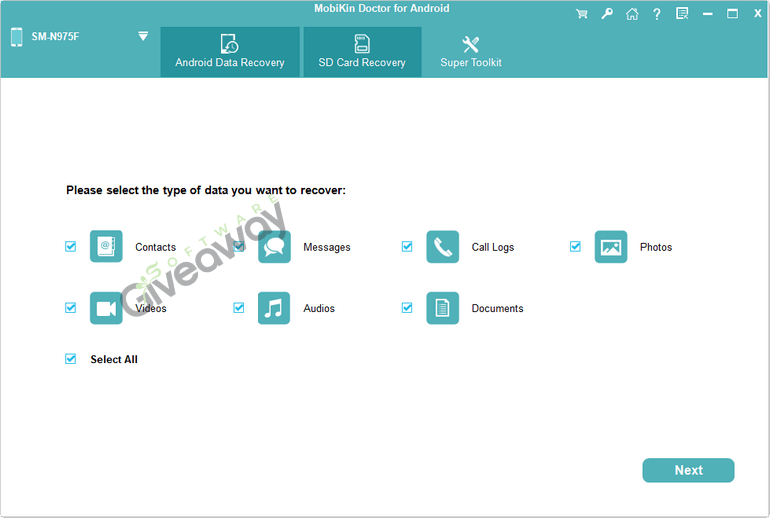This screenshot has width=770, height=518.
Task: Click the Photos picture icon
Action: click(x=611, y=246)
